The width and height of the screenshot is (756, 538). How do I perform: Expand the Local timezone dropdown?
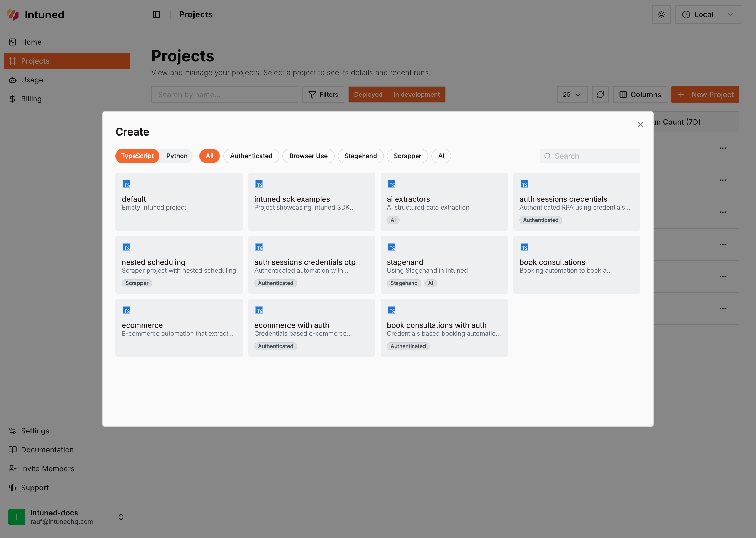pos(708,14)
